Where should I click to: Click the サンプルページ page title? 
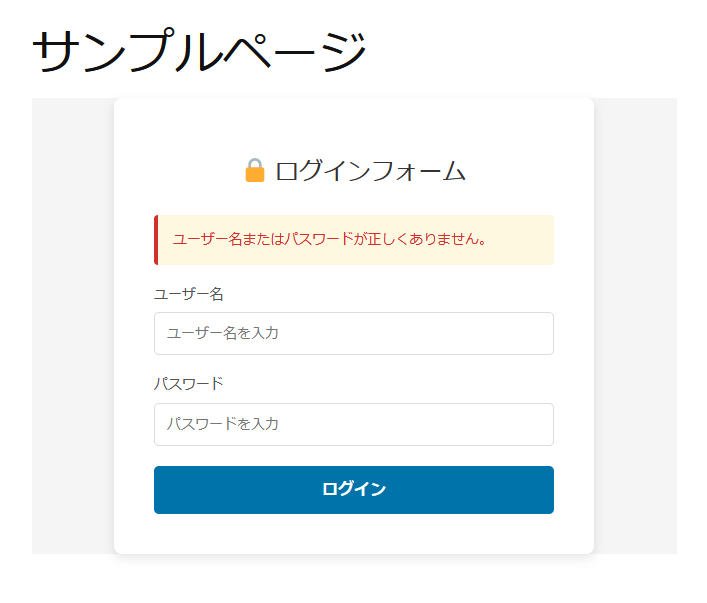(x=200, y=52)
